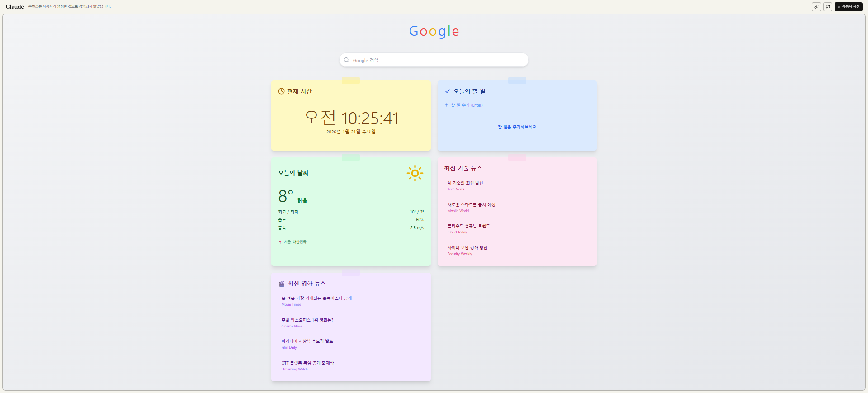This screenshot has height=393, width=868.
Task: Open the 사용자 지정 button
Action: click(x=848, y=7)
